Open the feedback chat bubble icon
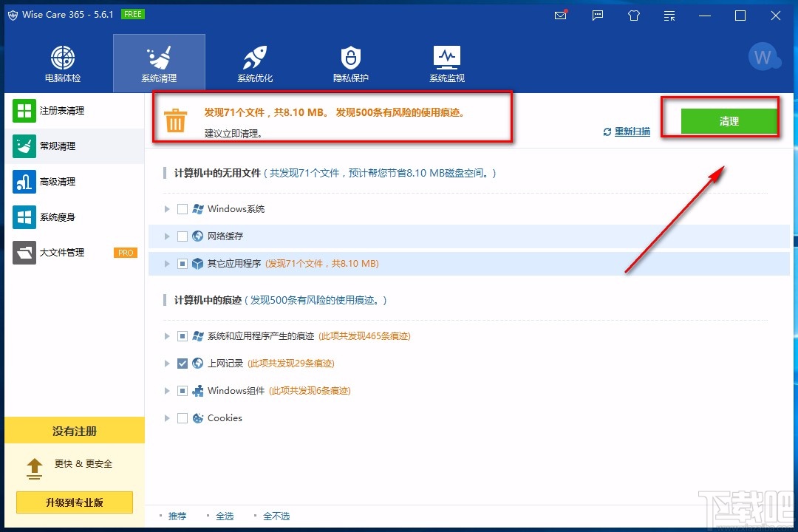Screen dimensions: 798x532 tap(598, 16)
